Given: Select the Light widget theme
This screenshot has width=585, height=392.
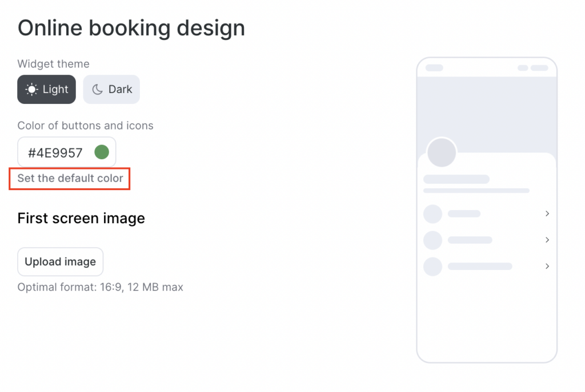Looking at the screenshot, I should 46,90.
